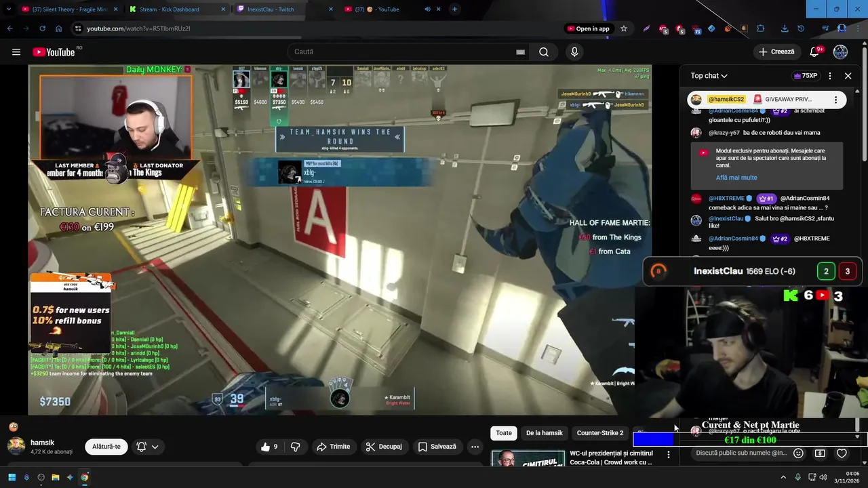Open the on-screen keyboard in search box
The height and width of the screenshot is (488, 868).
pos(520,52)
